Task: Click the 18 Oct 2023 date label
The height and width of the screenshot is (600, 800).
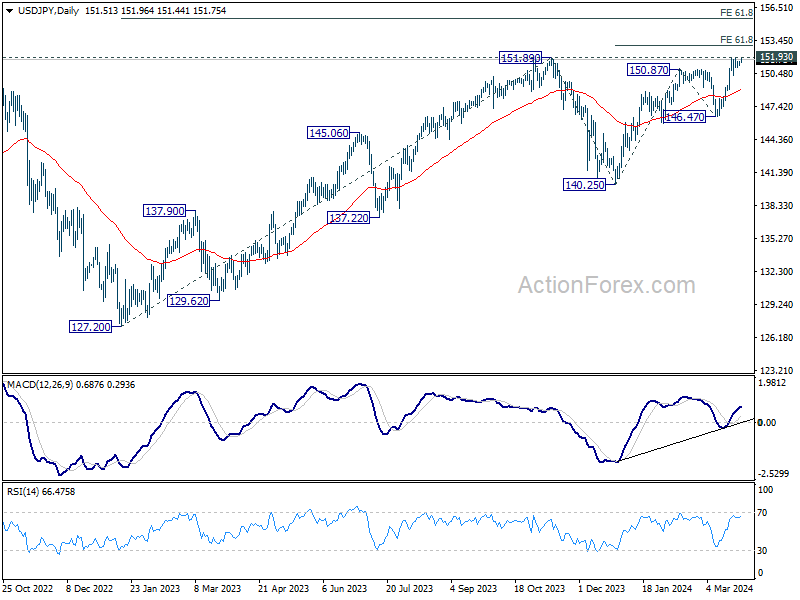Action: click(539, 588)
